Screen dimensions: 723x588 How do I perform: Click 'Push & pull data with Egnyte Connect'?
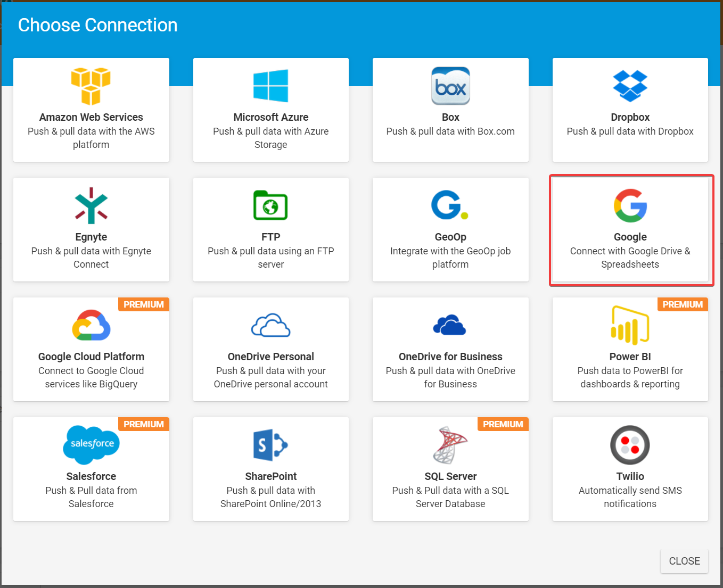[x=91, y=258]
